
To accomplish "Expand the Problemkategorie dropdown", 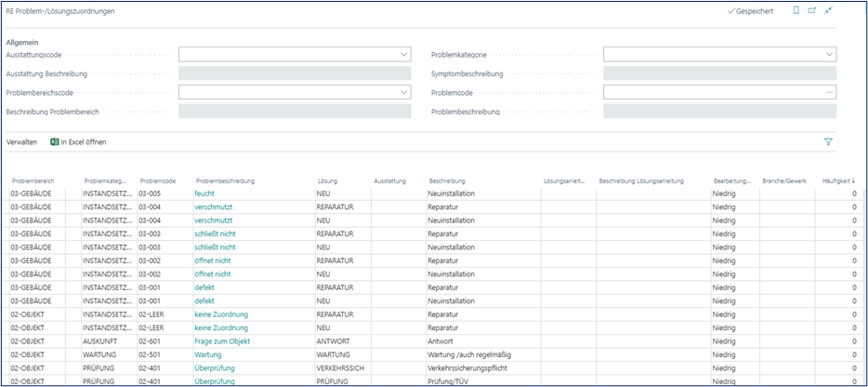I will tap(829, 55).
